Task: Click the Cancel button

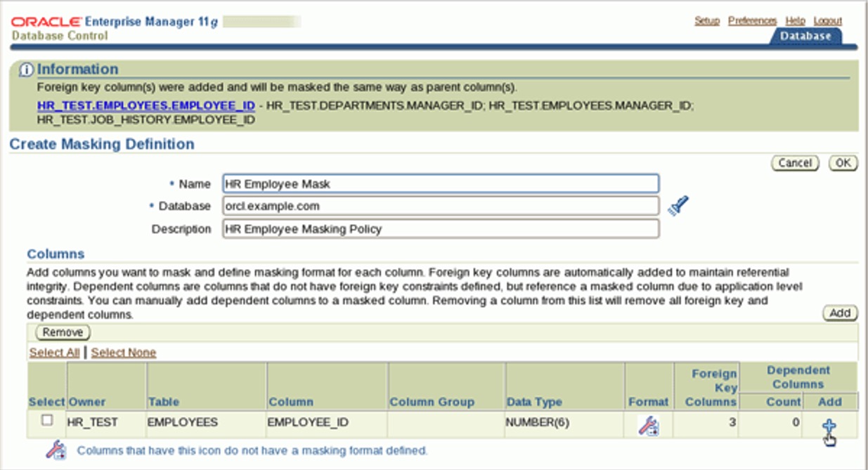Action: click(x=795, y=163)
